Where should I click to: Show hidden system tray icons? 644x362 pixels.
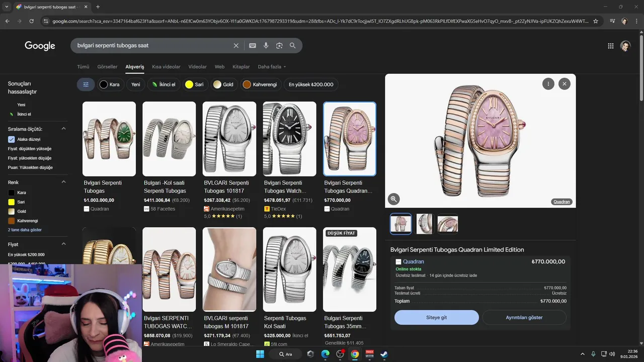(583, 354)
